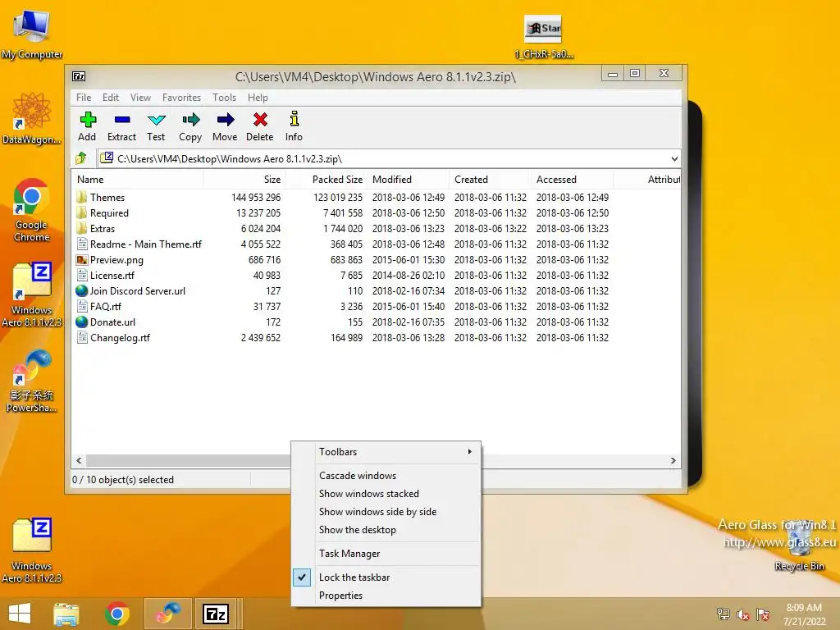Click the taskbar clock showing 8:09 AM

(804, 614)
